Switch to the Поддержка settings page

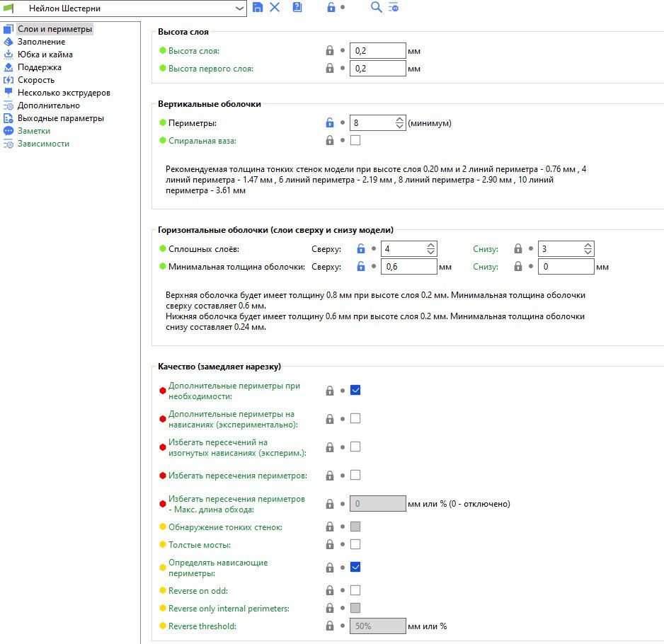[40, 67]
